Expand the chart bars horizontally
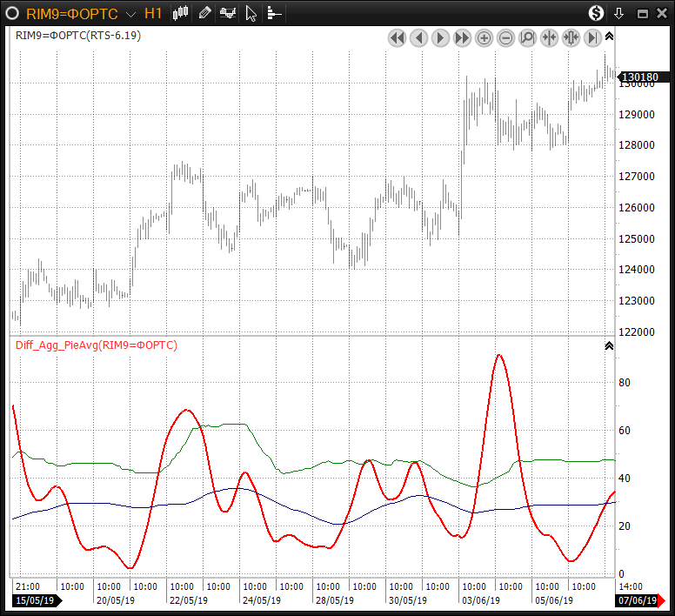Screen dimensions: 675x616 click(x=571, y=37)
